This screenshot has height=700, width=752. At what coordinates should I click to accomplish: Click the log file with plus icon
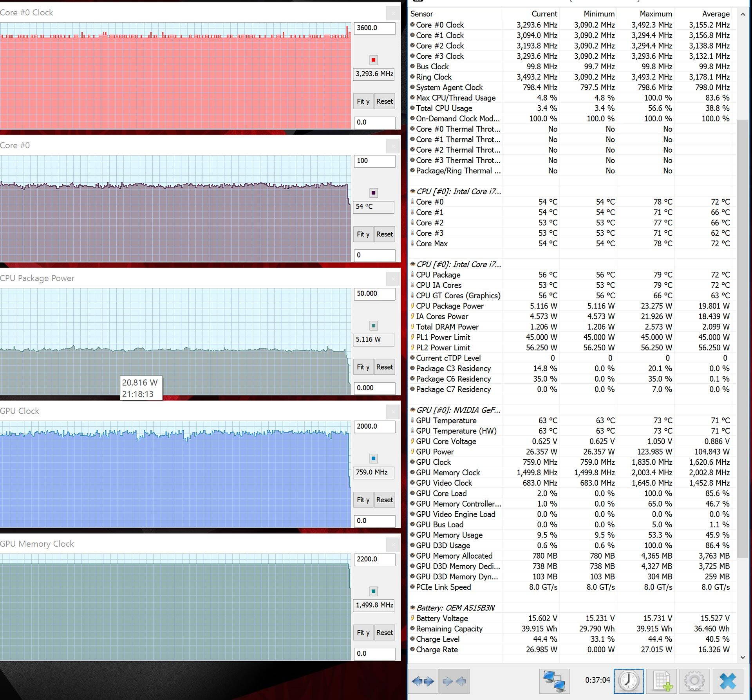(662, 681)
